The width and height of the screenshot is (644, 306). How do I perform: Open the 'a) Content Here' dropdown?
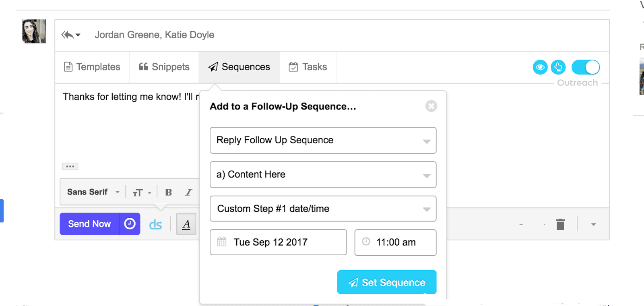pyautogui.click(x=323, y=175)
